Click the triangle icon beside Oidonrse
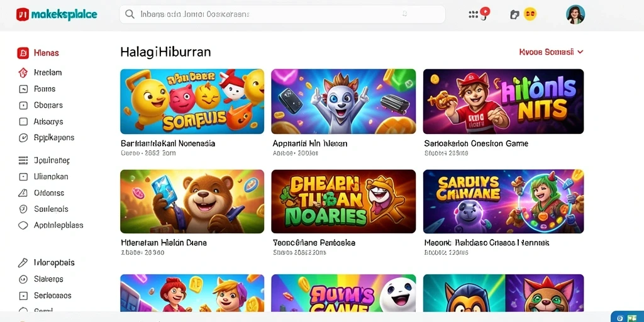644x322 pixels. pyautogui.click(x=23, y=192)
